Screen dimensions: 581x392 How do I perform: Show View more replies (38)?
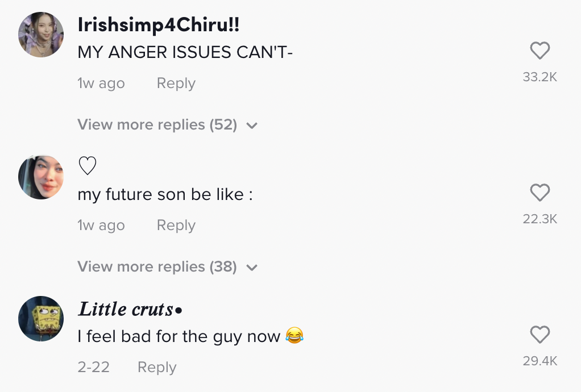(x=157, y=266)
